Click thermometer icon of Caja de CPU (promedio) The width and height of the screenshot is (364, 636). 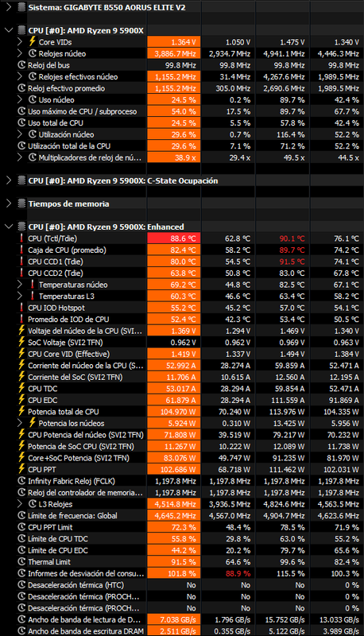pos(21,250)
